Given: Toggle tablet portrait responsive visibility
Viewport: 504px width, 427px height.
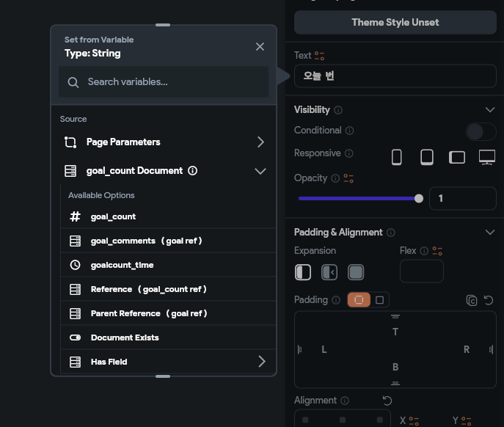Looking at the screenshot, I should point(427,157).
